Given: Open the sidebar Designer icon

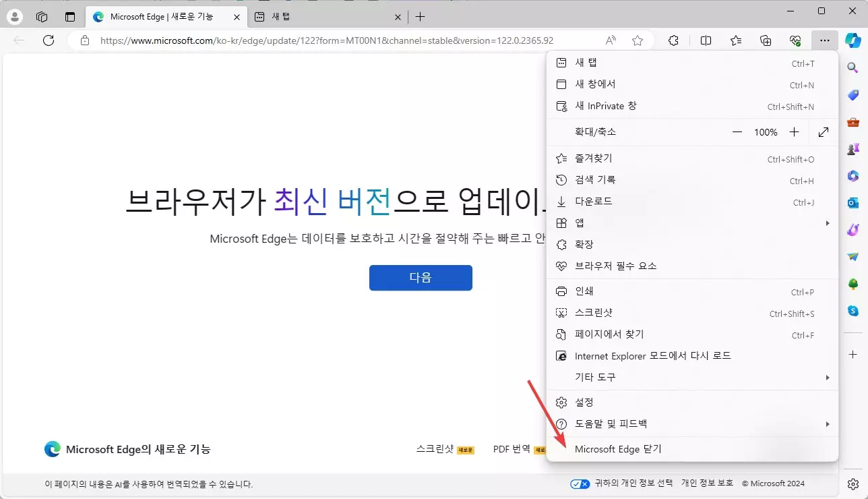Looking at the screenshot, I should point(852,230).
